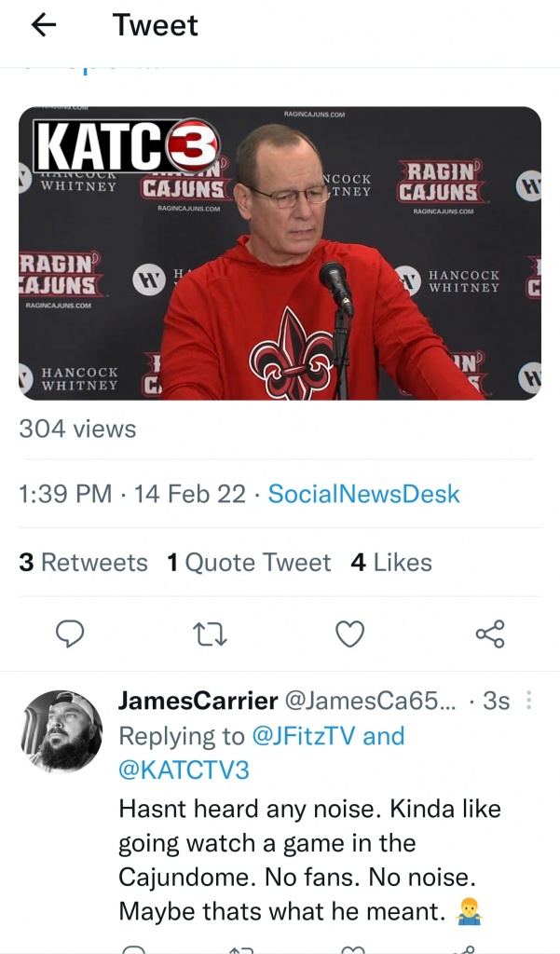Tap the 1:39 PM · 14 Feb 22 timestamp
Image resolution: width=560 pixels, height=954 pixels.
[x=132, y=493]
